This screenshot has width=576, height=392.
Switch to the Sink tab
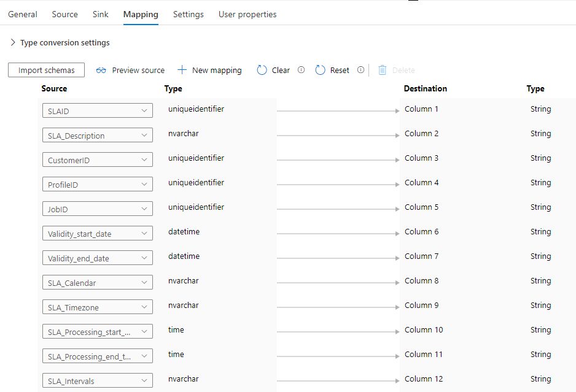click(x=100, y=14)
